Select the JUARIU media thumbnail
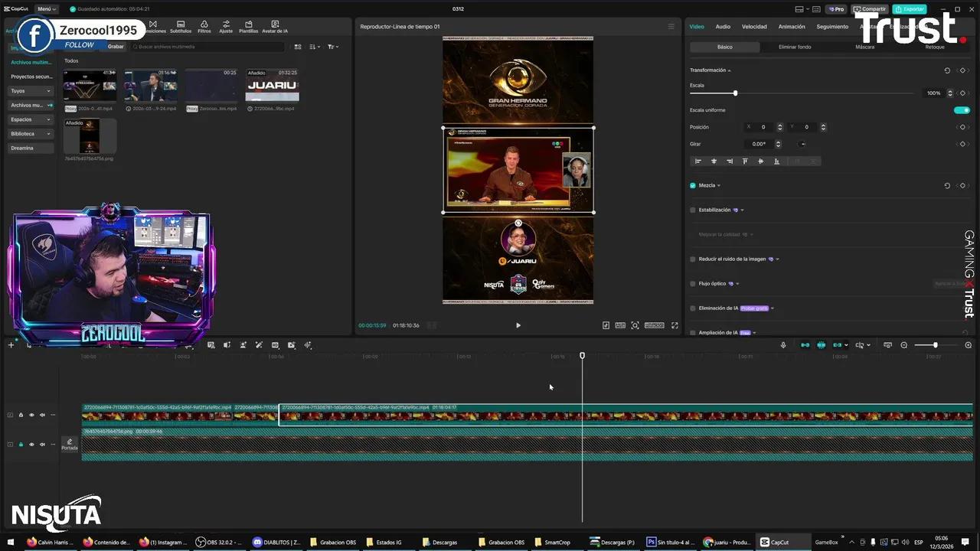 [x=272, y=86]
